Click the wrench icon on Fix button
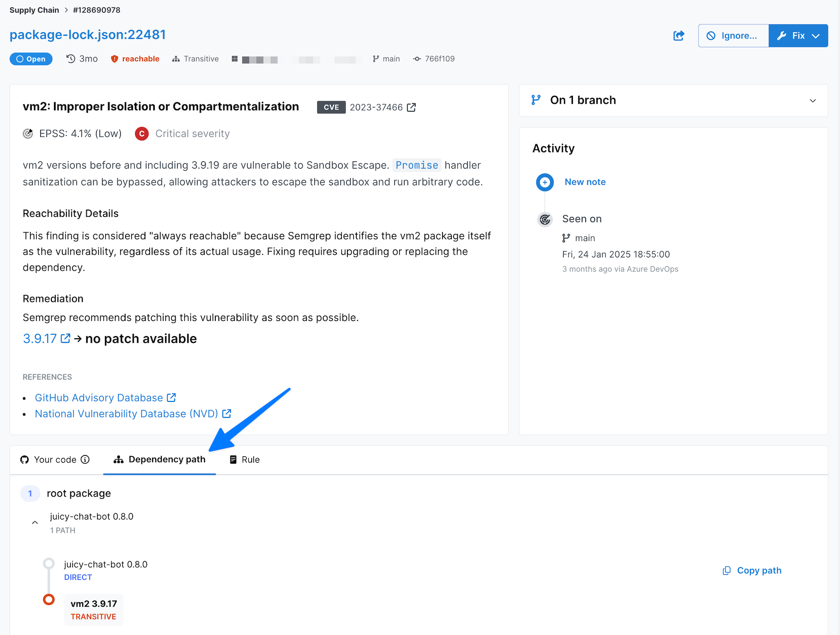The image size is (840, 635). [x=782, y=36]
